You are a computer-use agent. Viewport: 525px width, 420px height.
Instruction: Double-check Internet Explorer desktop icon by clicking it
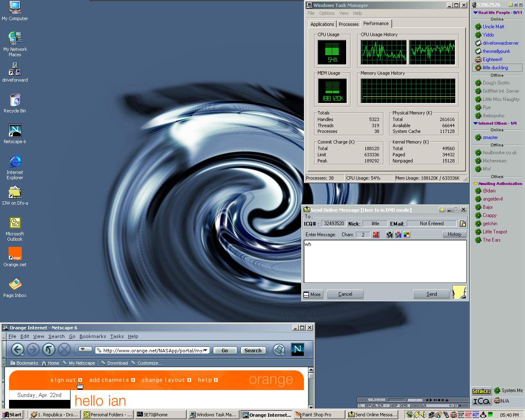pyautogui.click(x=15, y=162)
